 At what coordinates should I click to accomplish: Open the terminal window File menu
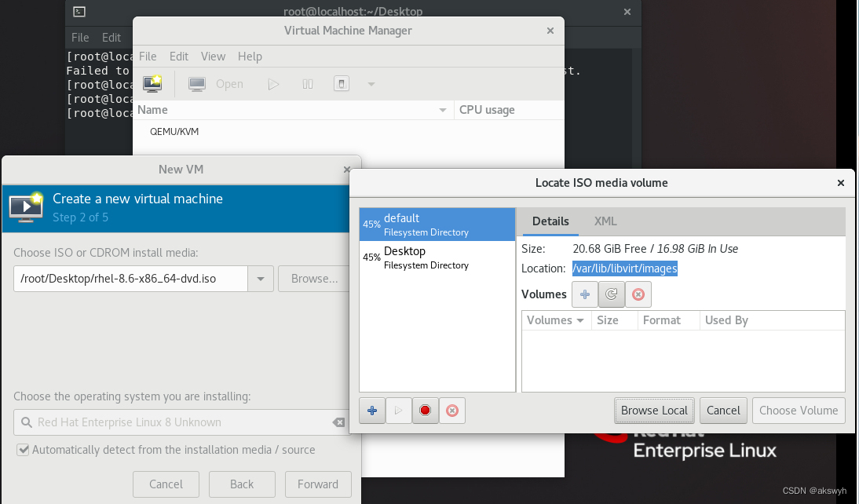coord(80,37)
